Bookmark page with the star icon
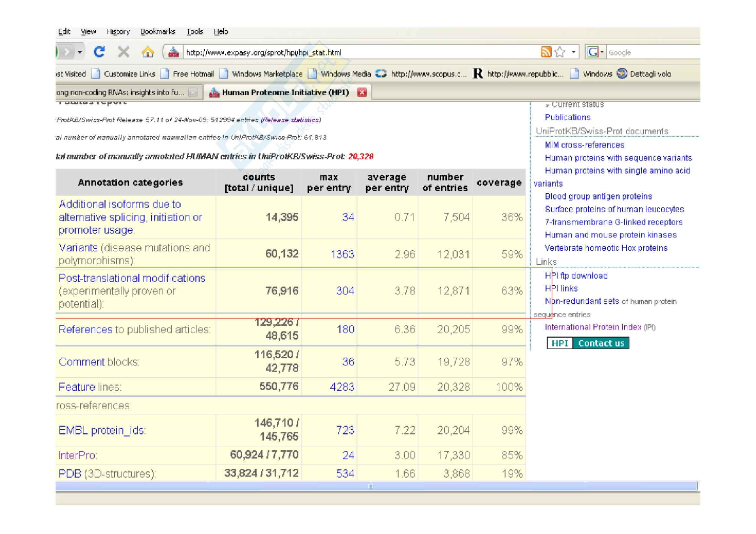756x534 pixels. [x=560, y=52]
